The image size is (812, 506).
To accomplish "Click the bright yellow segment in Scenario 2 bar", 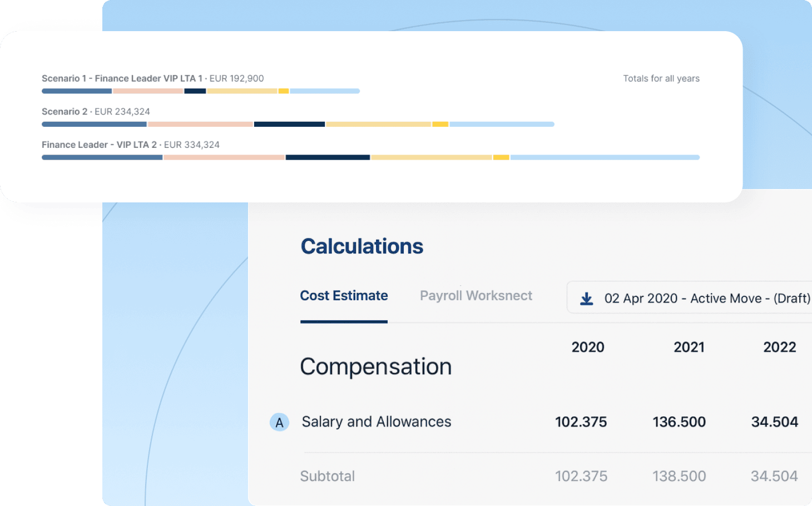I will click(x=440, y=125).
